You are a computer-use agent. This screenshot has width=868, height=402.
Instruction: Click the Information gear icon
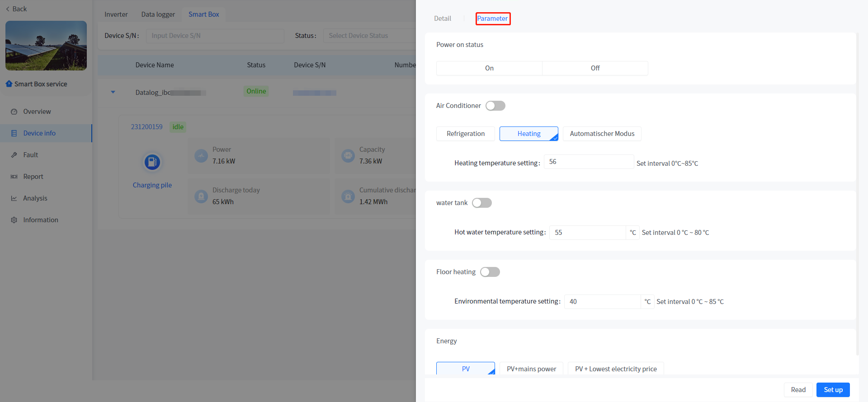point(14,220)
